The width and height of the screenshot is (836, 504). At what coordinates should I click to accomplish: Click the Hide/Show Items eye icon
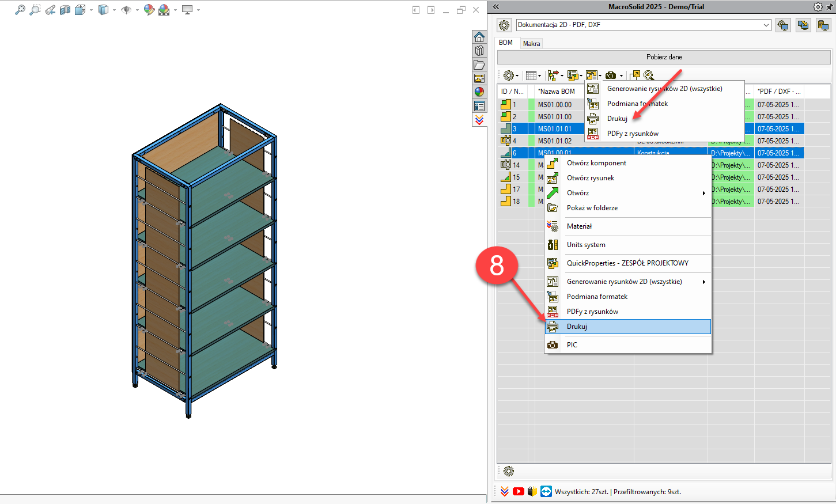126,10
